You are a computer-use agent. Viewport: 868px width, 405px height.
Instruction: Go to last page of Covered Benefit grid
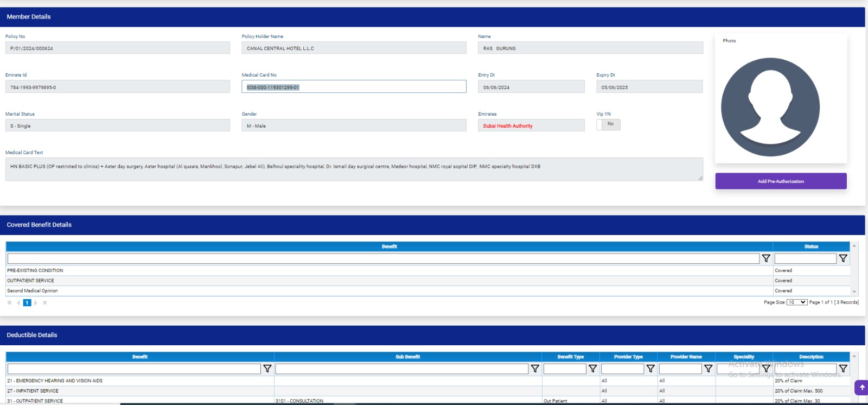tap(45, 302)
